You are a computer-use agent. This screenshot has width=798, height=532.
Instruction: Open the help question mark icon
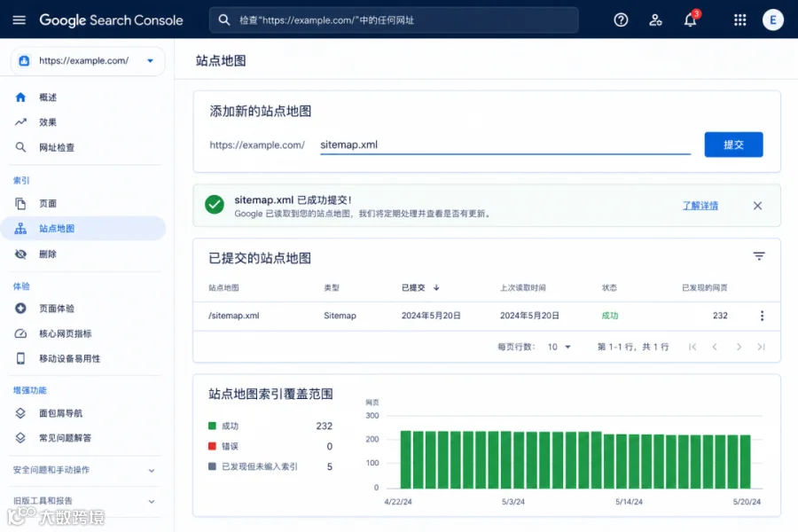[x=621, y=20]
